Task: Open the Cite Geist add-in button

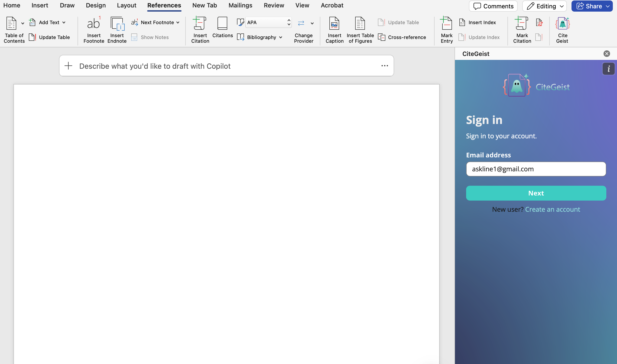Action: pyautogui.click(x=562, y=30)
